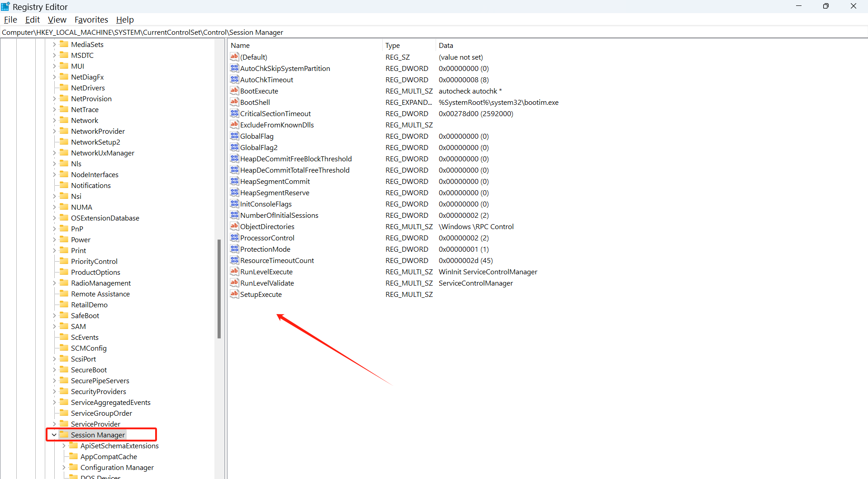This screenshot has width=868, height=479.
Task: Click the PriorityControl folder icon
Action: 64,261
